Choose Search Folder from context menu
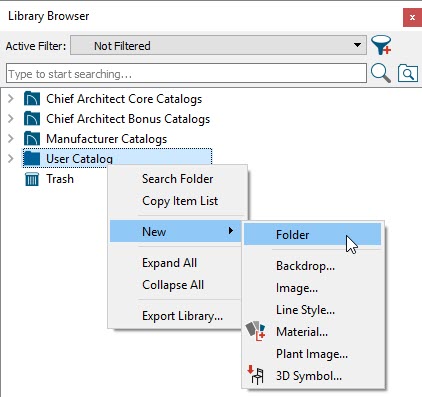 (178, 179)
